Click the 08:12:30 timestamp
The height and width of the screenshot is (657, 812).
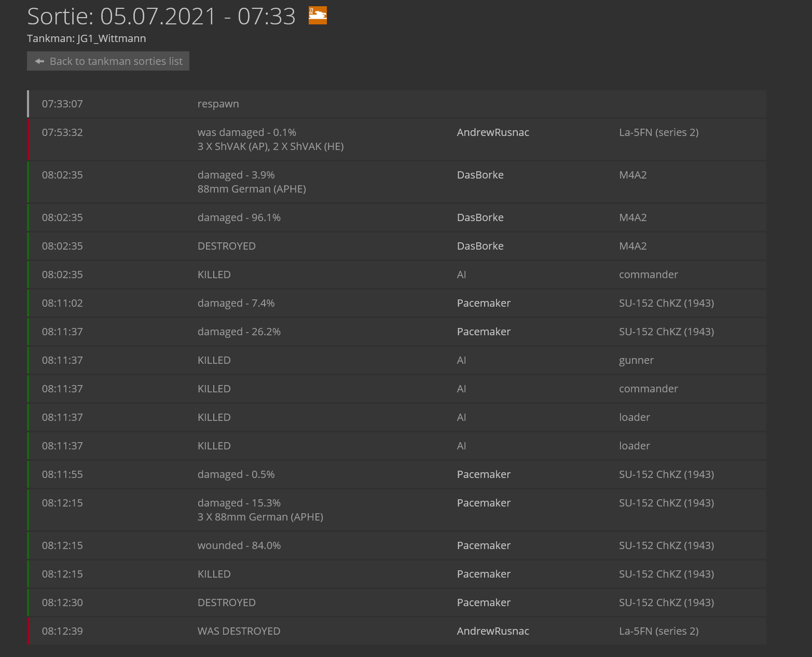point(62,603)
